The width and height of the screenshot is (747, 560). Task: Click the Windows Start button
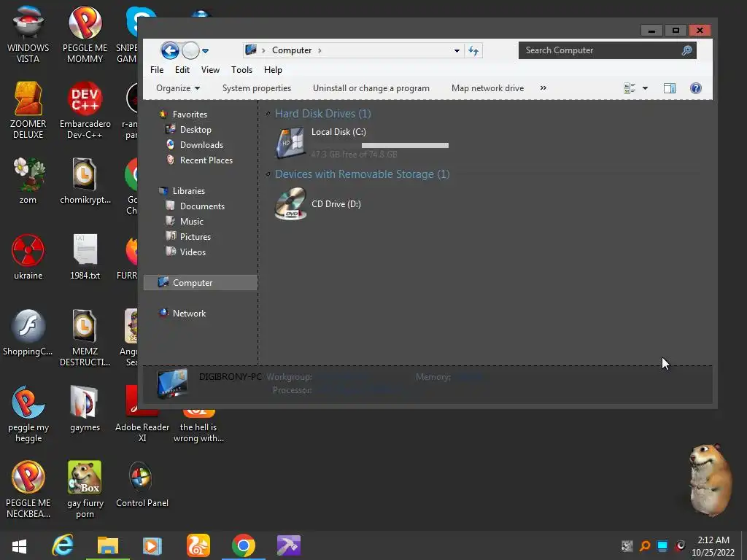tap(19, 545)
